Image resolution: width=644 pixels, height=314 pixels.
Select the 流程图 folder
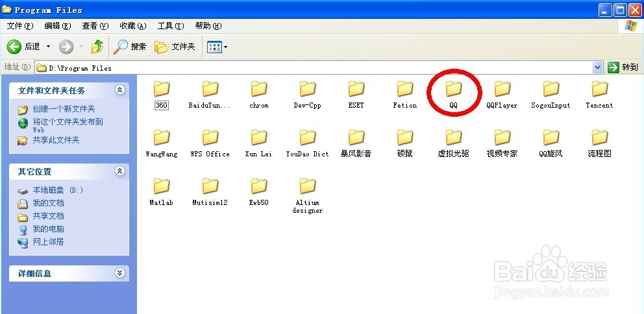tap(599, 143)
